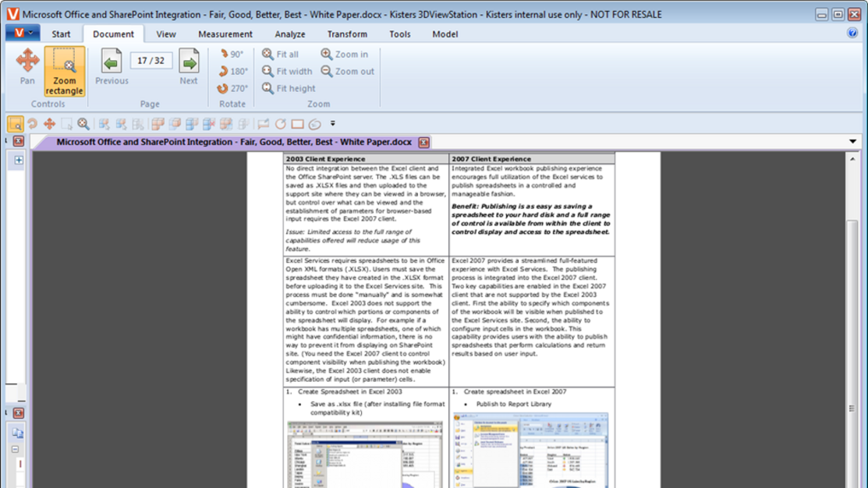Expand the plus node in left panel
The height and width of the screenshot is (488, 868).
tap(18, 160)
